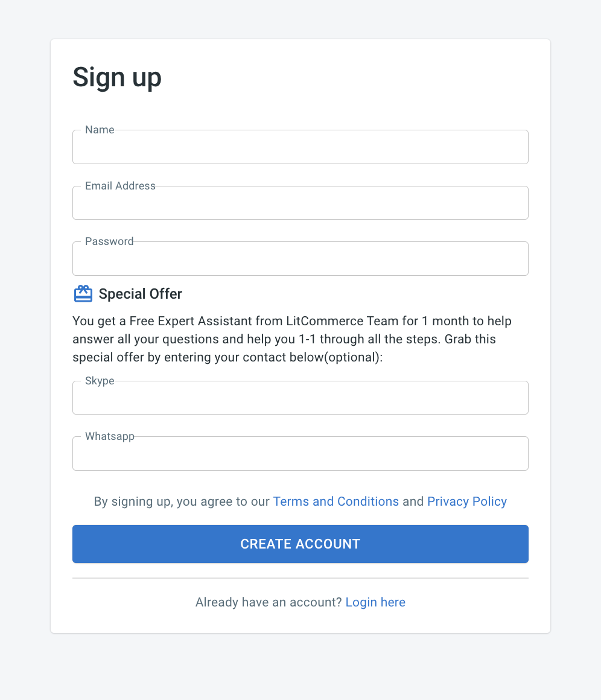Image resolution: width=601 pixels, height=700 pixels.
Task: Click the Email Address label text
Action: (x=120, y=186)
